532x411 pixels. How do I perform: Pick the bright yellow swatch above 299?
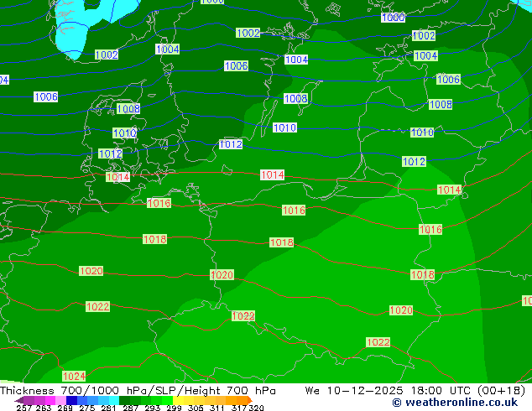(178, 400)
